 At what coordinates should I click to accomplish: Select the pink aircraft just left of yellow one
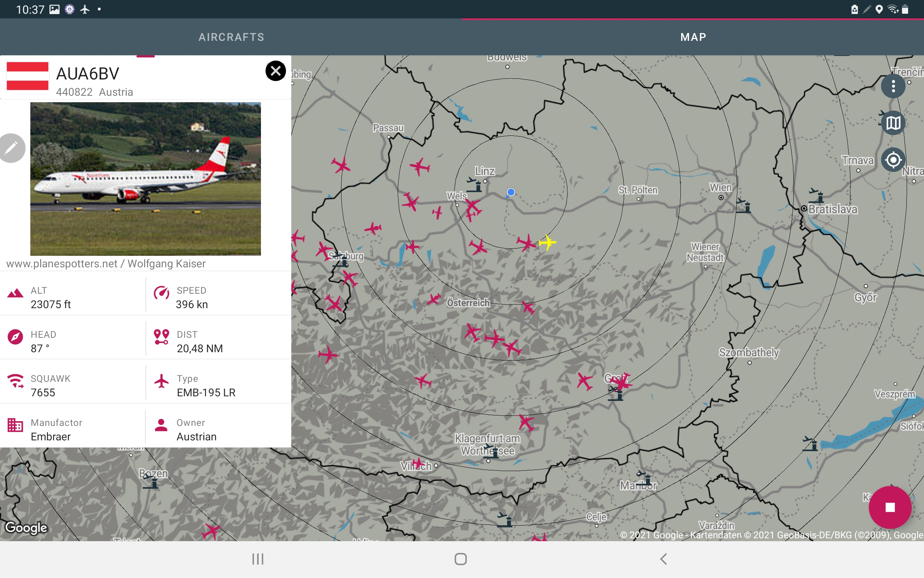[527, 242]
